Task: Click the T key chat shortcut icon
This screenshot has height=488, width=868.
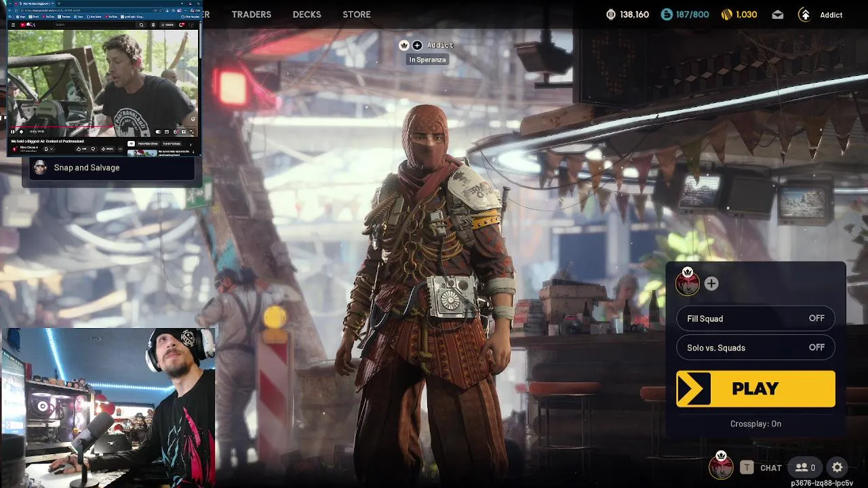Action: click(x=747, y=467)
